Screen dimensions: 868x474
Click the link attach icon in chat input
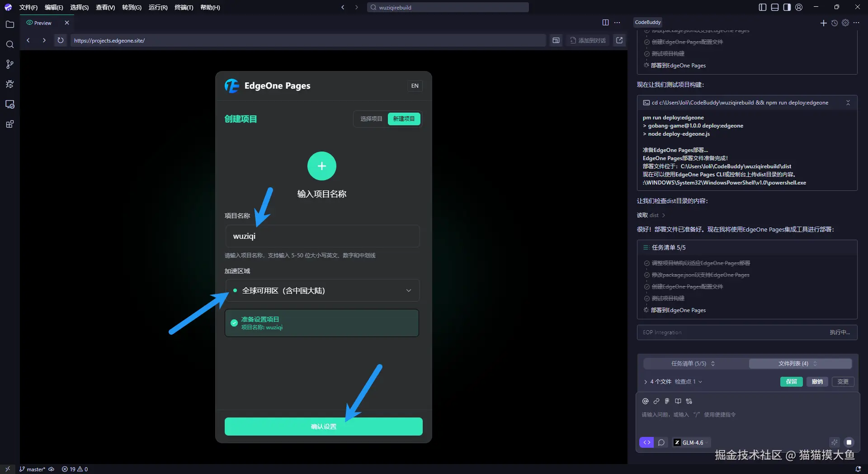656,401
